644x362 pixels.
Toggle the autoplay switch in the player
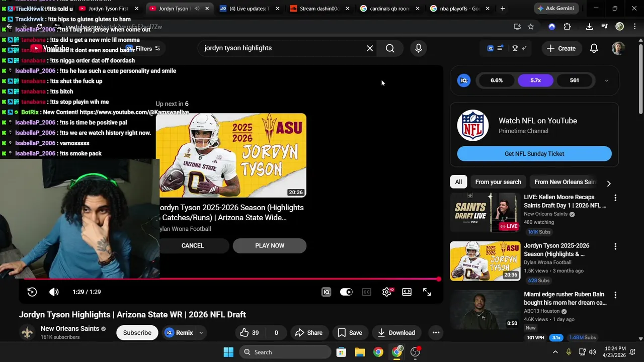click(346, 292)
